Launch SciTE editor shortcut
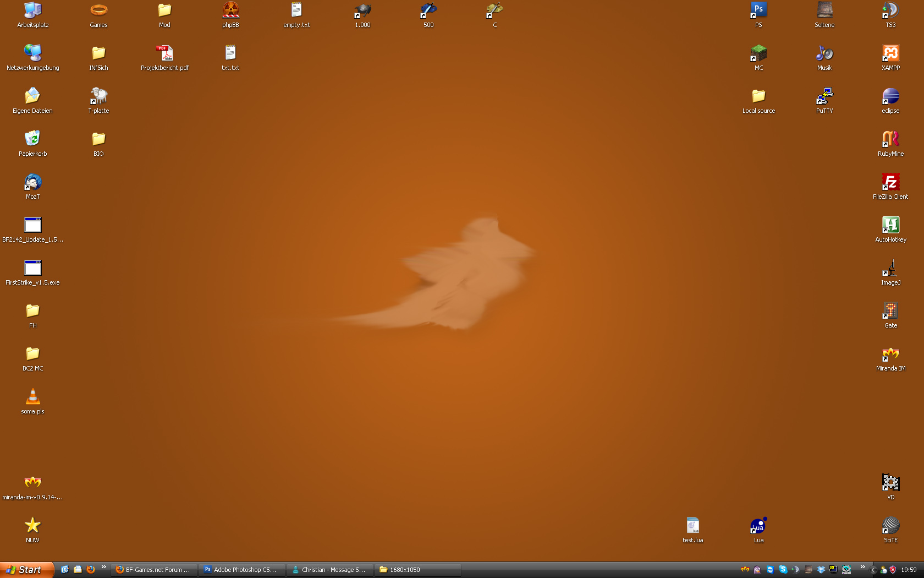The width and height of the screenshot is (924, 578). pos(891,530)
